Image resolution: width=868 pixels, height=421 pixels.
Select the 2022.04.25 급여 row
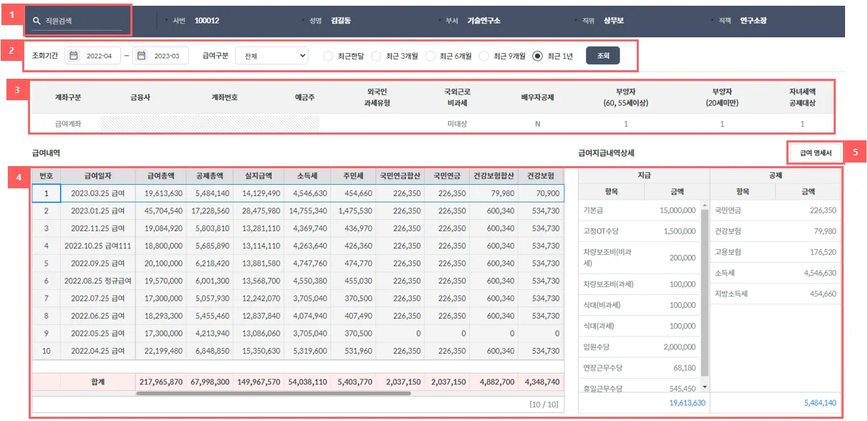297,351
